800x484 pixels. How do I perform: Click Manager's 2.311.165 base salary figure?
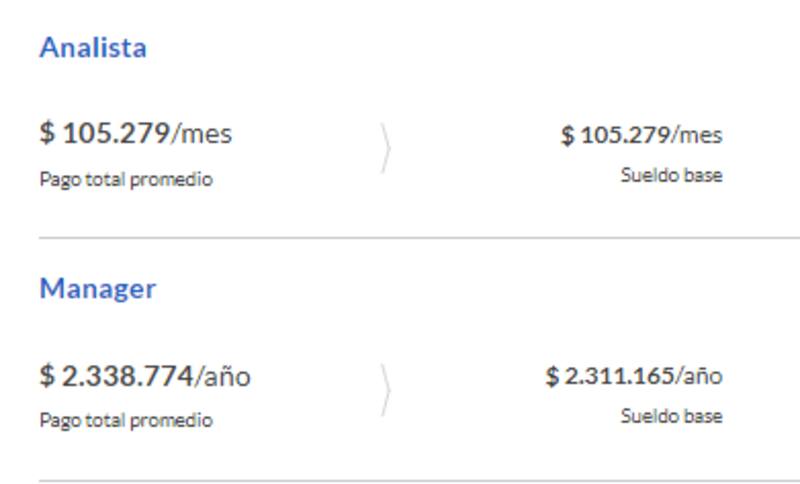coord(618,377)
